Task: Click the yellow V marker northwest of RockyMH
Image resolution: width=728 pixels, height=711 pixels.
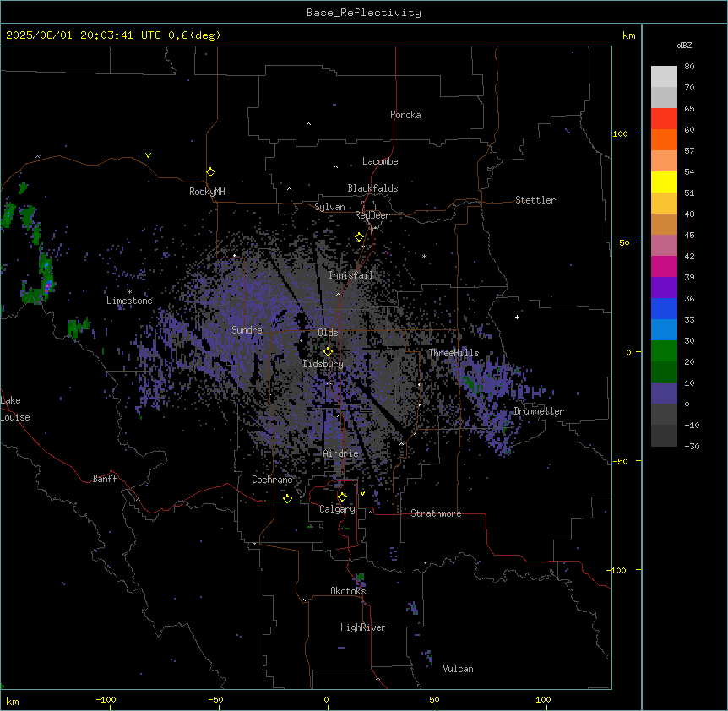Action: 148,155
